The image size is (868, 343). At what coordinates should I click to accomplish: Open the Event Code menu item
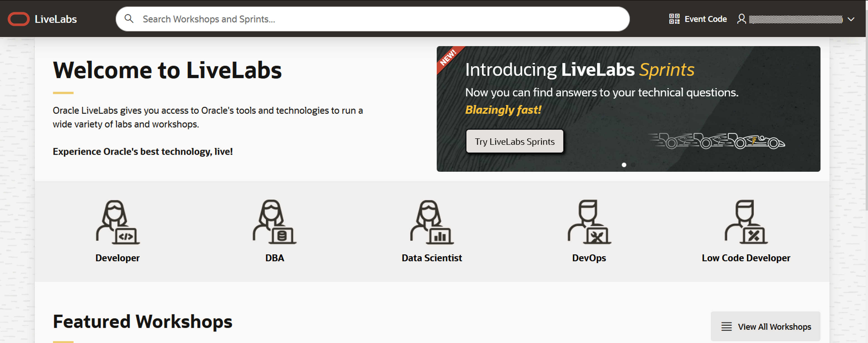(x=705, y=19)
